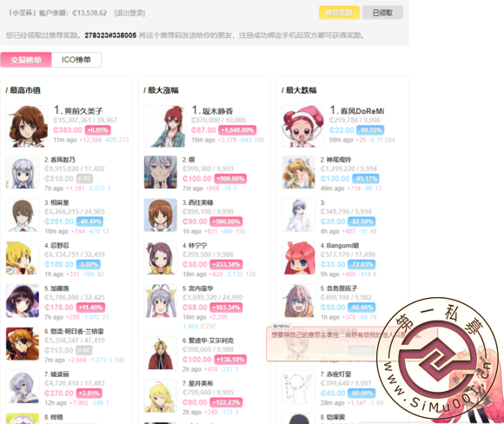504x424 pixels.
Task: Click the grey 已领取 button
Action: tap(382, 13)
